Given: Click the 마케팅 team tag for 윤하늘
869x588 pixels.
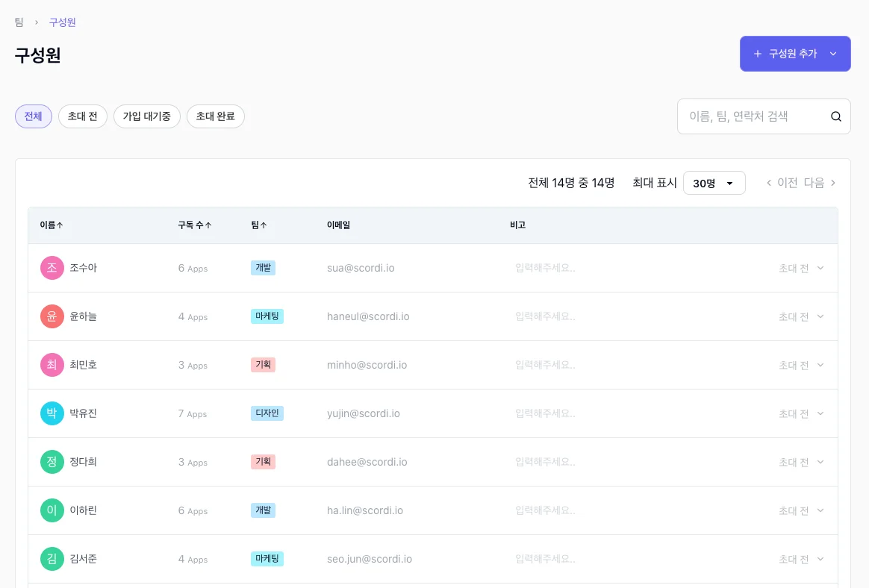Looking at the screenshot, I should [267, 316].
